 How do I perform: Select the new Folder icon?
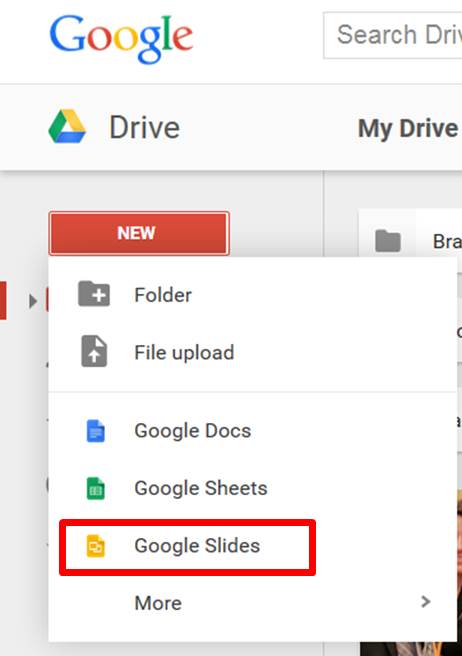click(94, 294)
